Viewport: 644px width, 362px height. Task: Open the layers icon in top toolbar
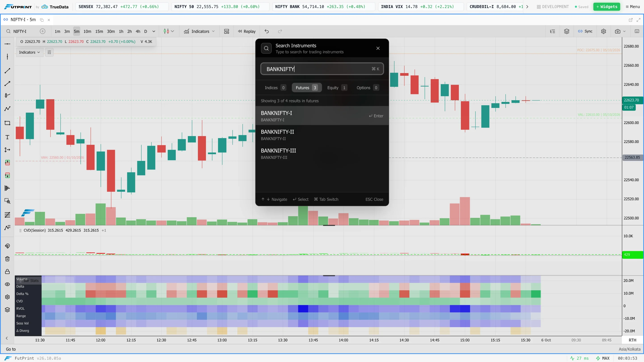pos(567,31)
